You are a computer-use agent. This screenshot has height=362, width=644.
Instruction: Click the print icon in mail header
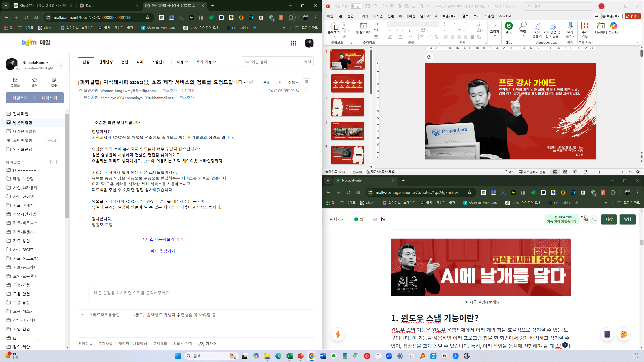[x=306, y=82]
